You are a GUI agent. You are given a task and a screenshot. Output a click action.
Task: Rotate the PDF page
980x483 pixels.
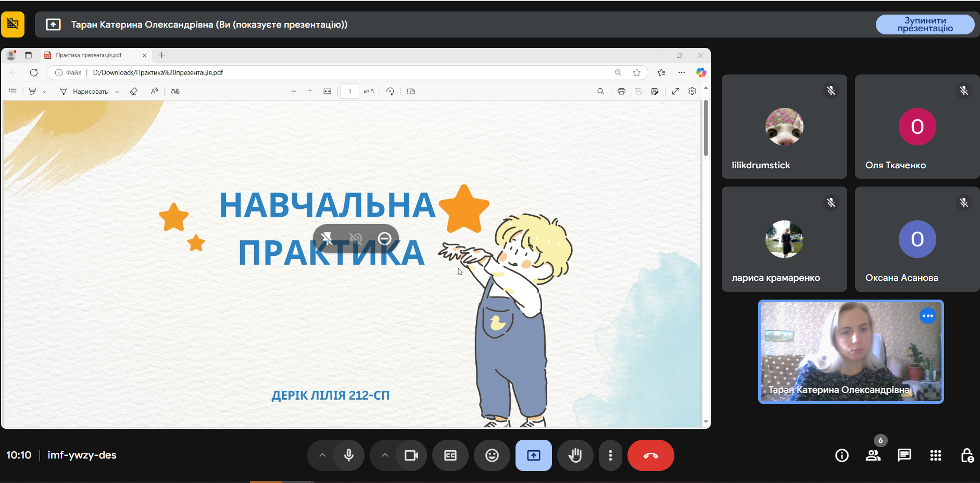coord(390,91)
